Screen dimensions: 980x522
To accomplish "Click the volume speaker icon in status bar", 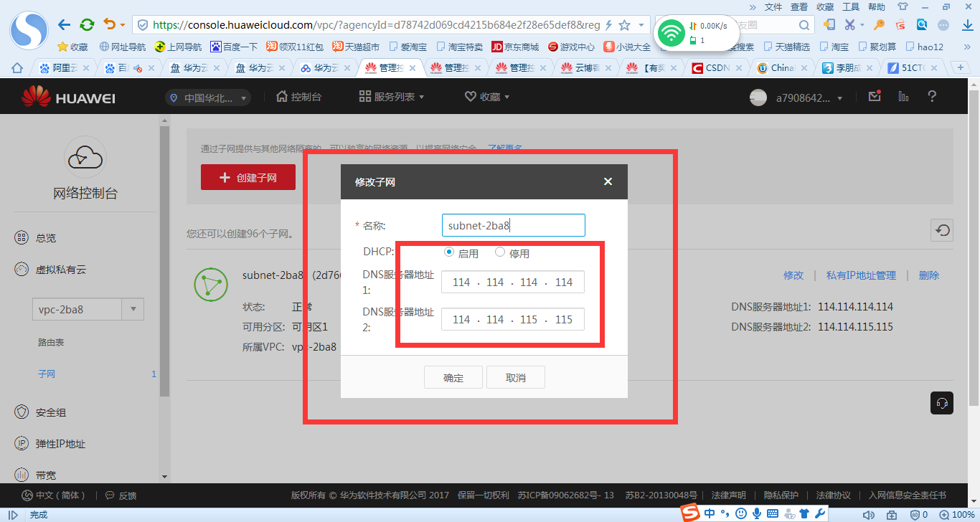I will pos(869,515).
